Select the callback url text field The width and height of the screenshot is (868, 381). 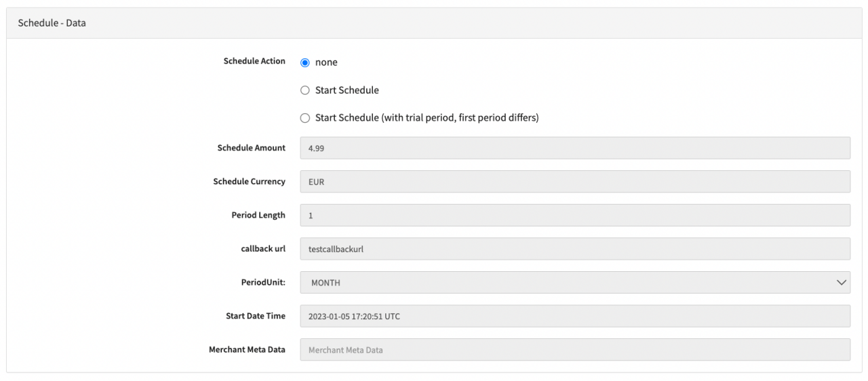coord(574,249)
